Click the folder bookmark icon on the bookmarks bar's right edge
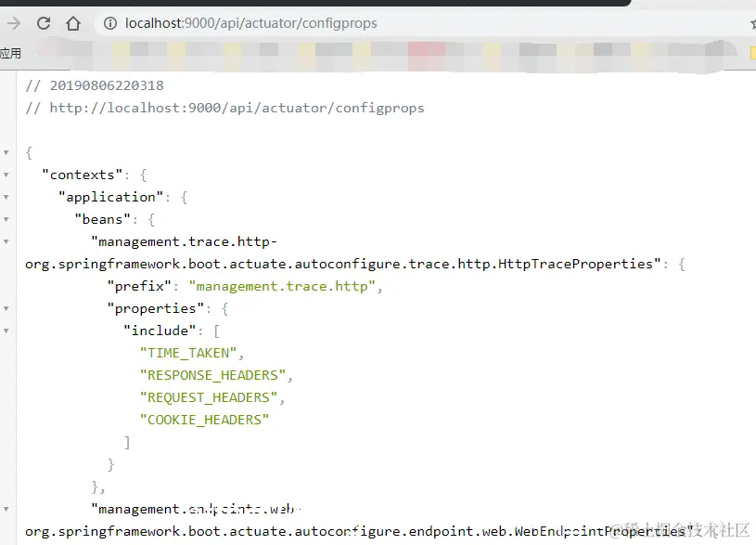The height and width of the screenshot is (545, 756). point(752,53)
